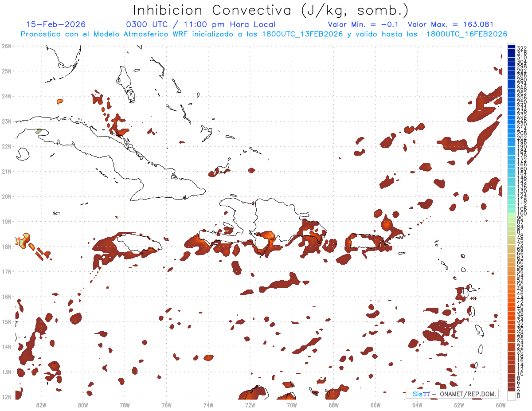532x411 pixels.
Task: Click the 'ONAMET/REP.DOM.' credit label
Action: point(468,394)
